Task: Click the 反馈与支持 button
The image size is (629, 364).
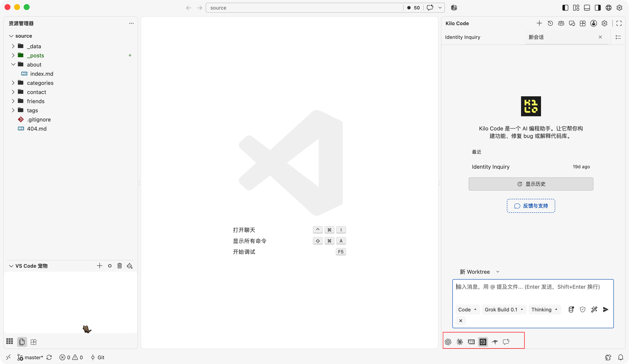Action: (531, 206)
